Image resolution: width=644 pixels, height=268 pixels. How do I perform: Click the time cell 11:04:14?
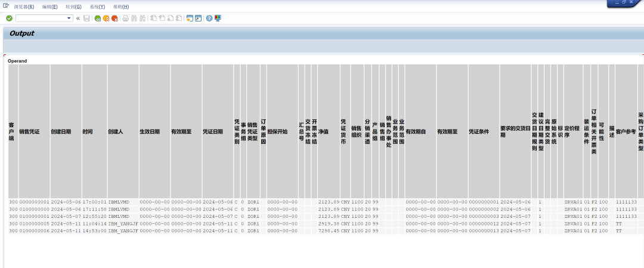[94, 224]
